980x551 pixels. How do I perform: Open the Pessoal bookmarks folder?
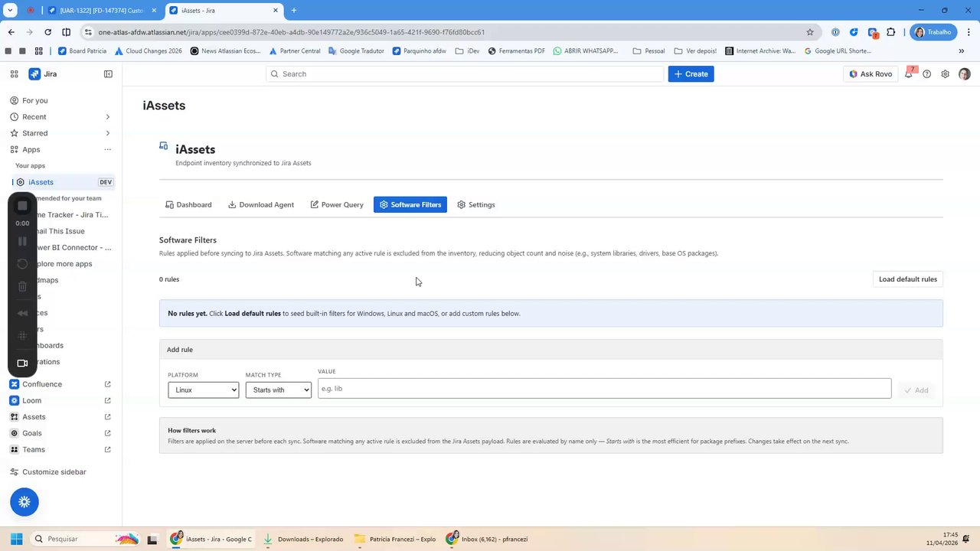pyautogui.click(x=649, y=51)
